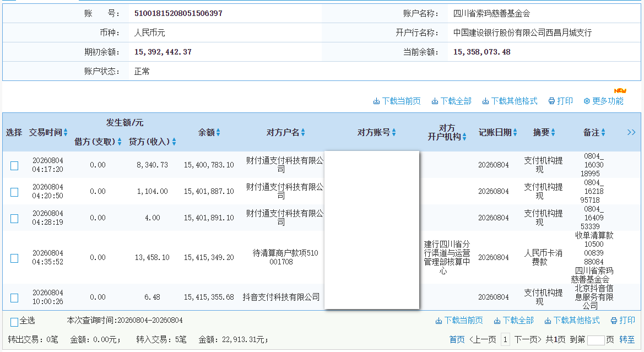This screenshot has height=352, width=644.
Task: Check the row for transaction 04:17:20
Action: [x=14, y=165]
